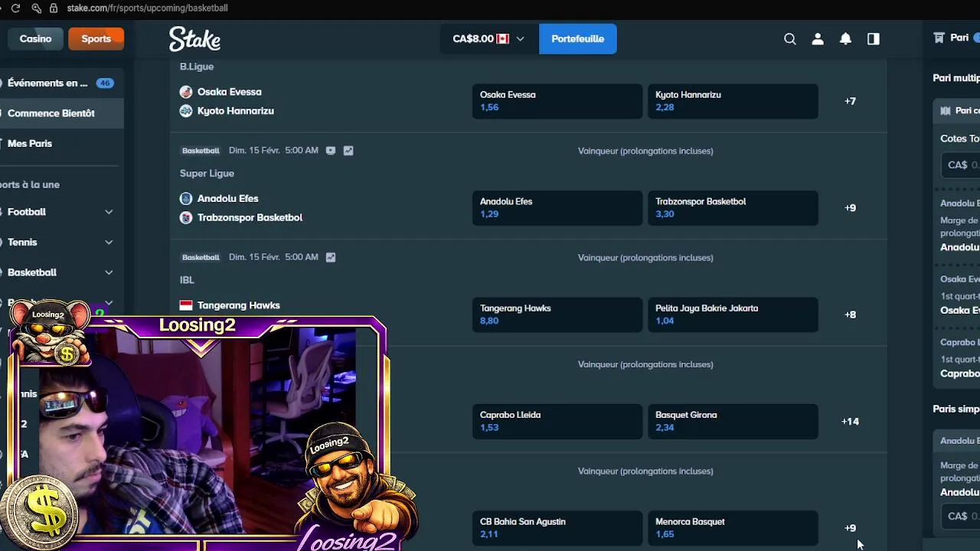Show +8 more markets for Tangerang Hawks

[x=850, y=315]
